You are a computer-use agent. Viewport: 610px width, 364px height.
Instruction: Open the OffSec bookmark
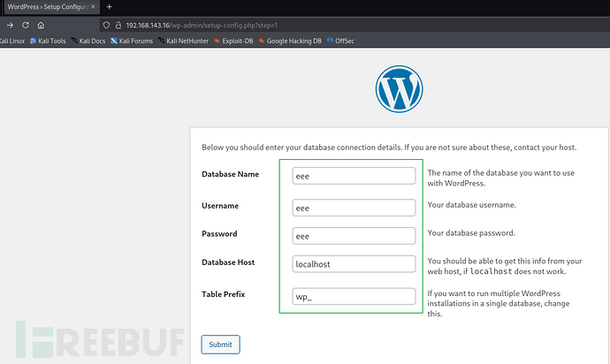(340, 41)
